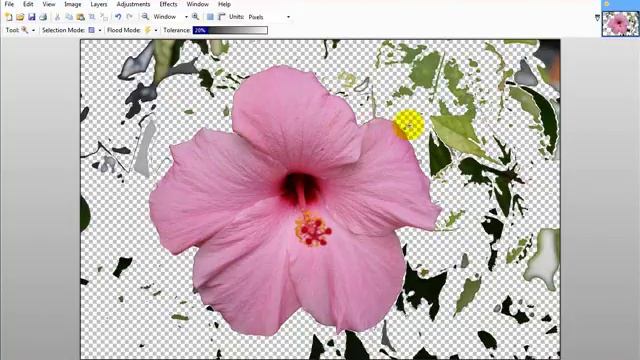
Task: Click the Paste clipboard icon
Action: point(80,17)
